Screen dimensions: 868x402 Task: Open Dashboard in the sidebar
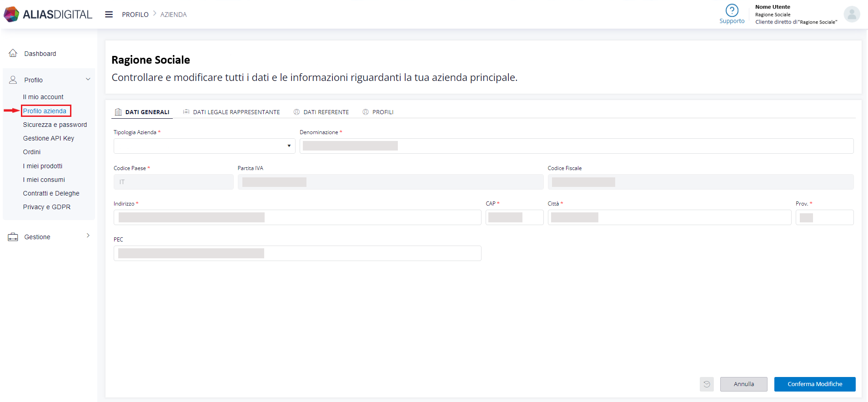40,54
